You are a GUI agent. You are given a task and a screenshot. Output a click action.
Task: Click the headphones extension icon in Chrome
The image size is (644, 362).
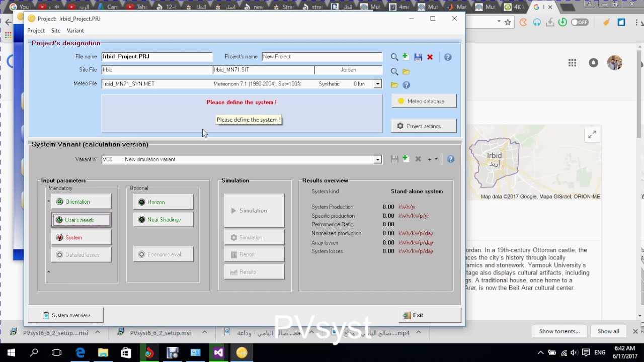[537, 22]
